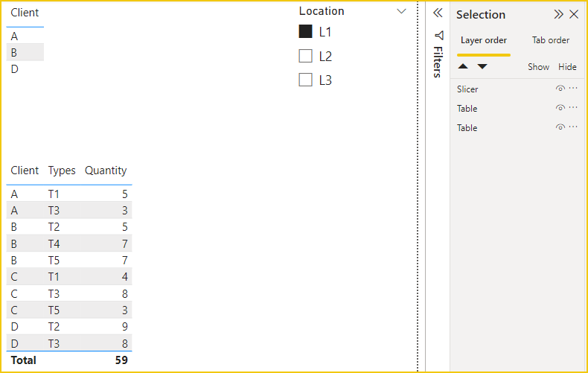Select the T3 cell in first client A rows
This screenshot has width=588, height=373.
[54, 211]
